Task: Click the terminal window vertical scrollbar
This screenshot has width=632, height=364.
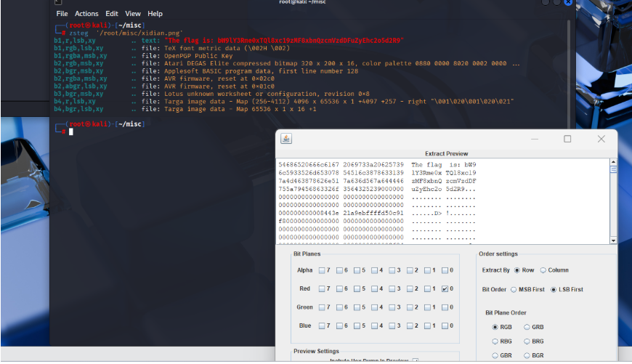Action: 569,75
